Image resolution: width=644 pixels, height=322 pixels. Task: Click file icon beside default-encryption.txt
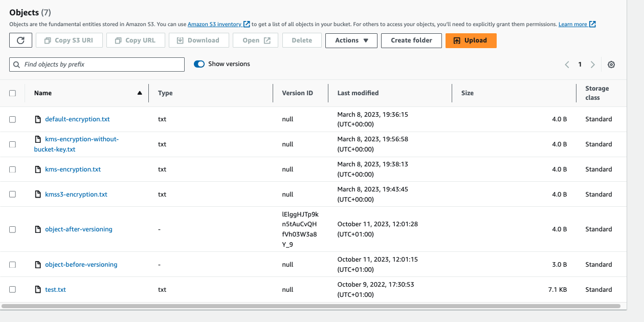[37, 119]
